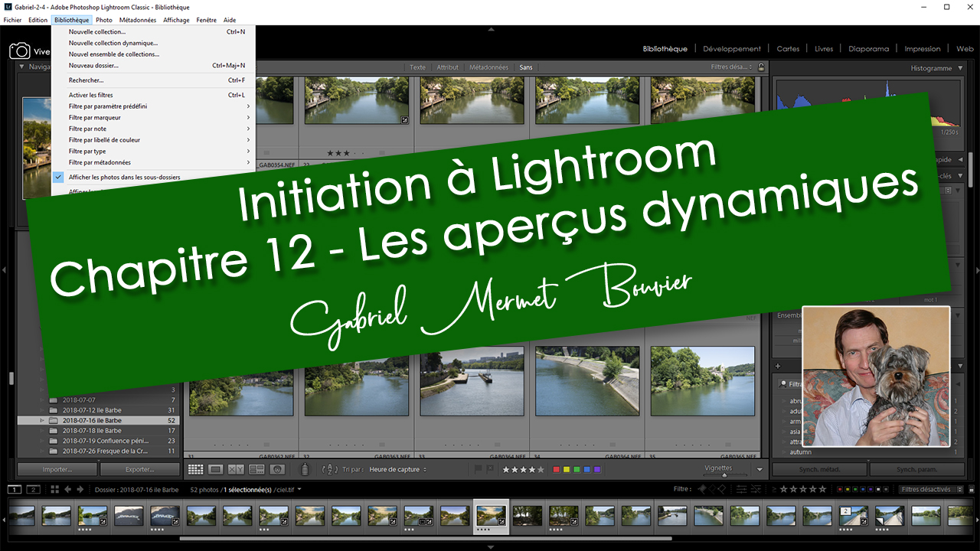The height and width of the screenshot is (551, 980).
Task: Open Survey view icon
Action: [256, 469]
